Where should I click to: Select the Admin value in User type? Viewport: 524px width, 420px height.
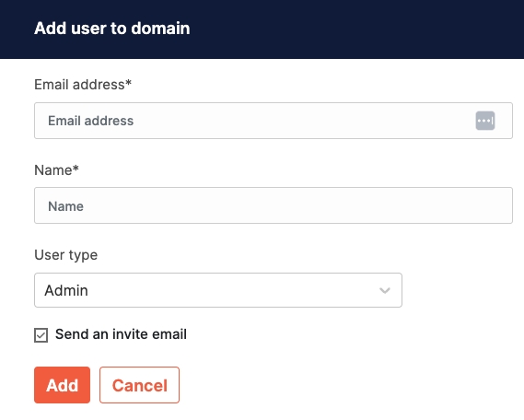coord(66,290)
